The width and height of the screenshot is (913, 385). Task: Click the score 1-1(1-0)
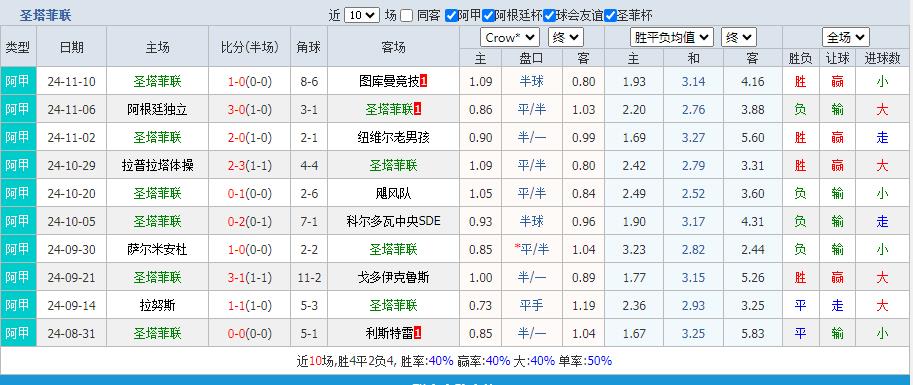[x=250, y=305]
